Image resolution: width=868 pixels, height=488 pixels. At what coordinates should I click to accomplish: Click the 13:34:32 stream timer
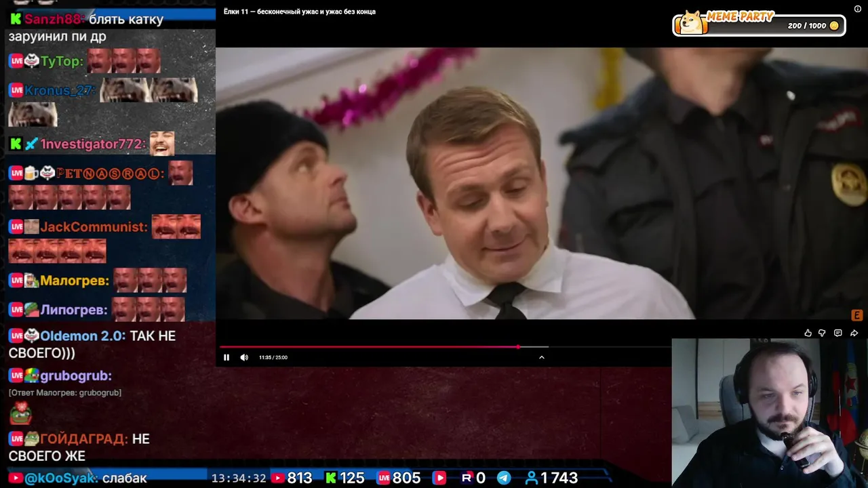[239, 478]
